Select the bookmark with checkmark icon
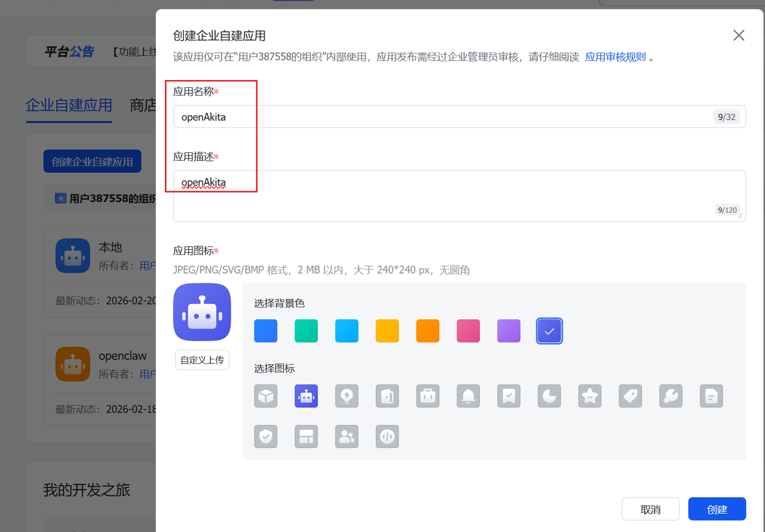765x532 pixels. click(x=509, y=396)
